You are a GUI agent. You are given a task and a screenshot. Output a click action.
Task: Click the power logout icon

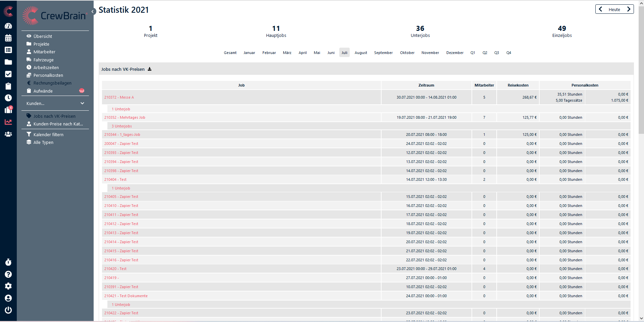click(8, 310)
